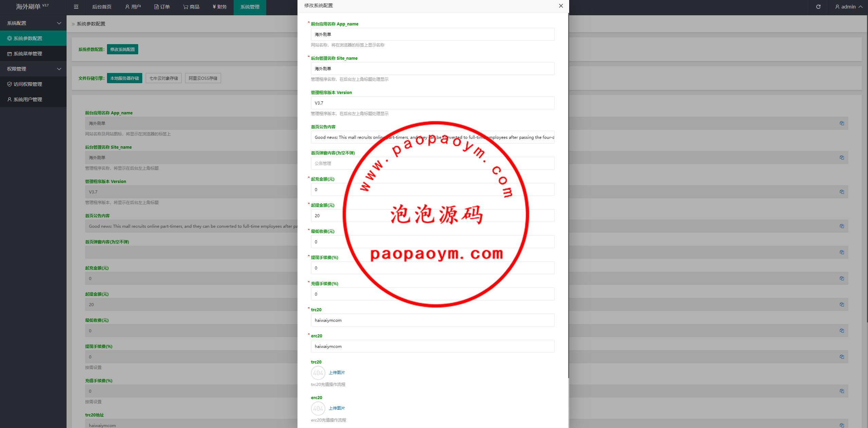The image size is (868, 428).
Task: Click background App_name field showing 海外刷单
Action: (191, 123)
